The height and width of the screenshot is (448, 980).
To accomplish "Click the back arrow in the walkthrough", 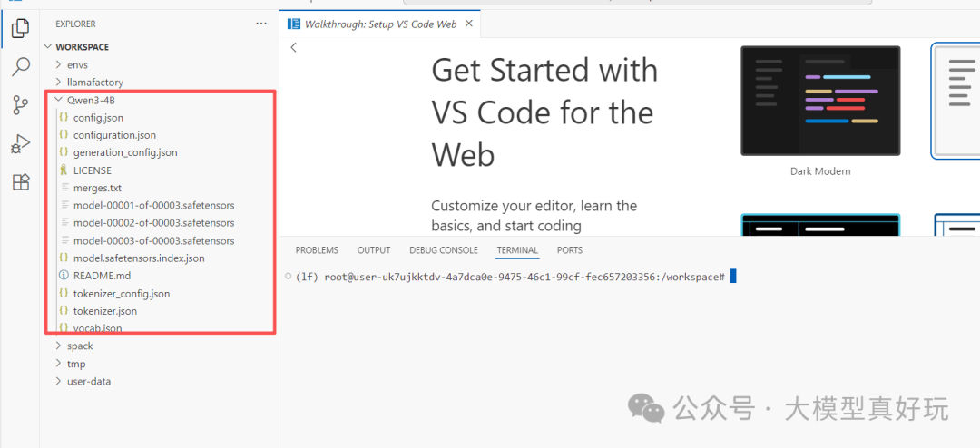I will pos(294,47).
